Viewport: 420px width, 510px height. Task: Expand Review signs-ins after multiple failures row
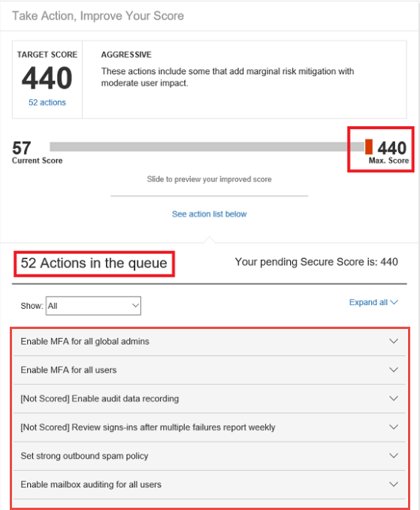tap(209, 427)
